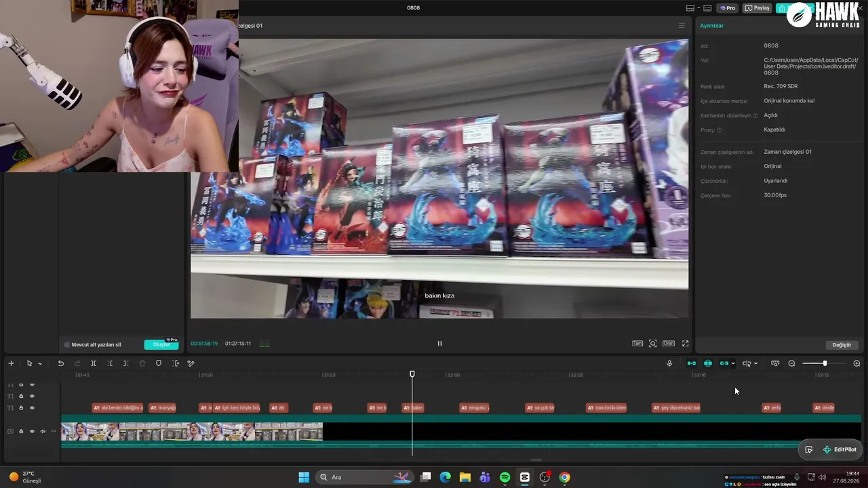Click the timeline playhead marker

pyautogui.click(x=412, y=374)
